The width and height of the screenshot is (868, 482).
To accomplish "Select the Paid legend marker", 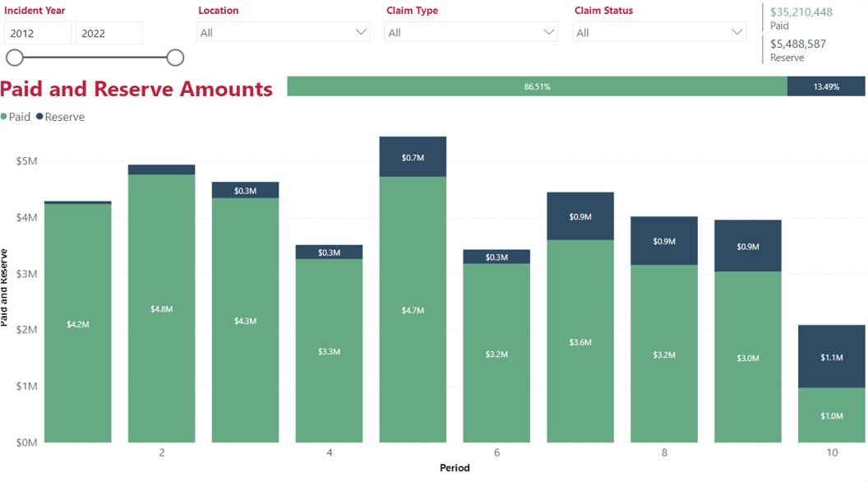I will point(5,117).
